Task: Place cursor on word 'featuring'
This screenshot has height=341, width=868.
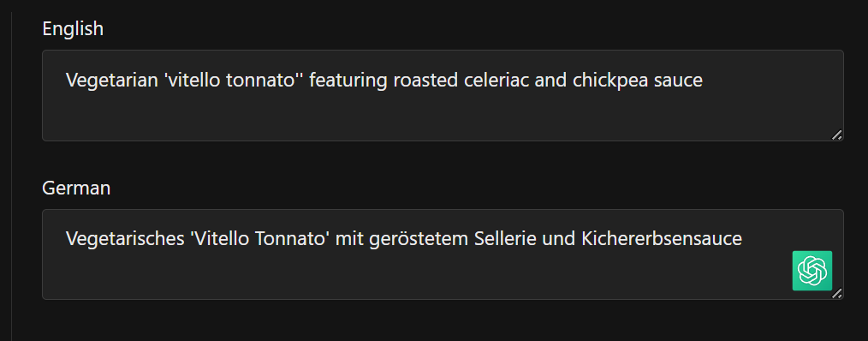Action: [x=348, y=81]
